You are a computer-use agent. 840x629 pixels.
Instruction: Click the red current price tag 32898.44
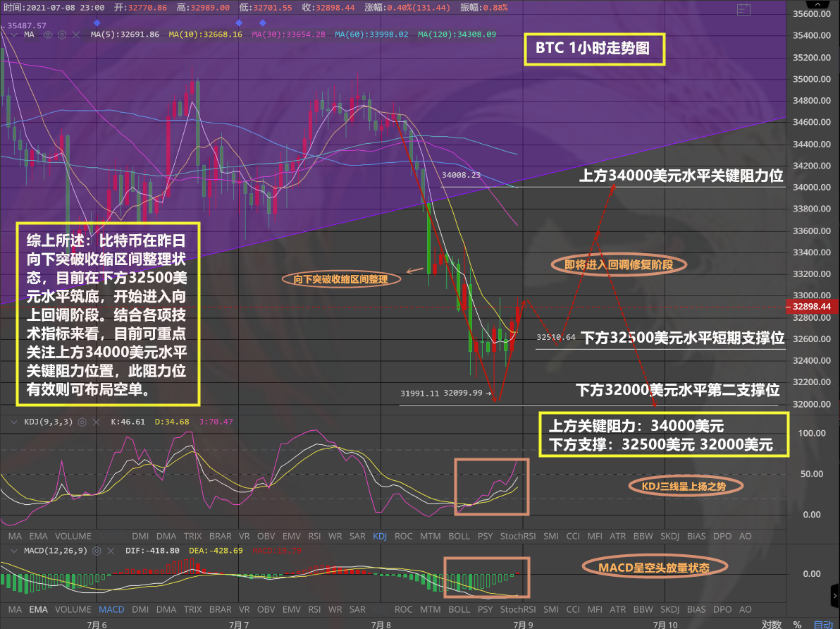pyautogui.click(x=812, y=307)
